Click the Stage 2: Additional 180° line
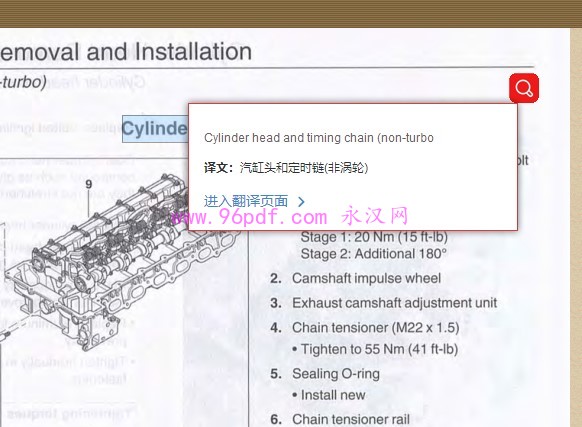The height and width of the screenshot is (427, 582). click(374, 254)
